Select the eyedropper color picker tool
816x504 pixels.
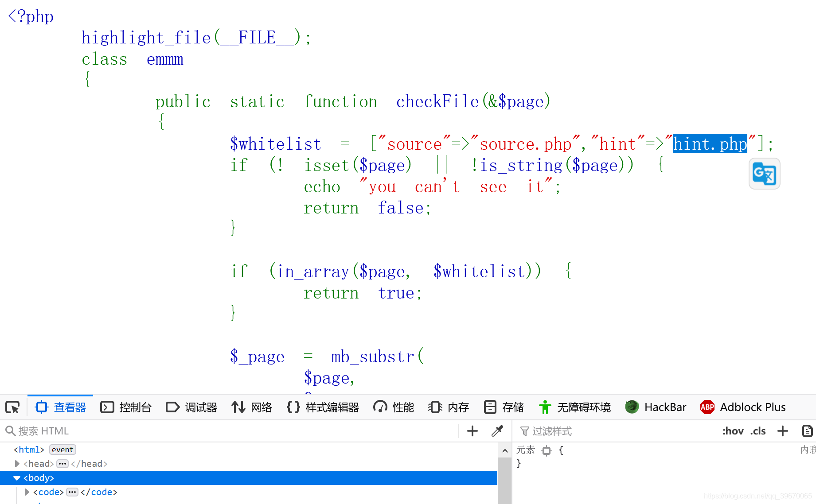(497, 431)
